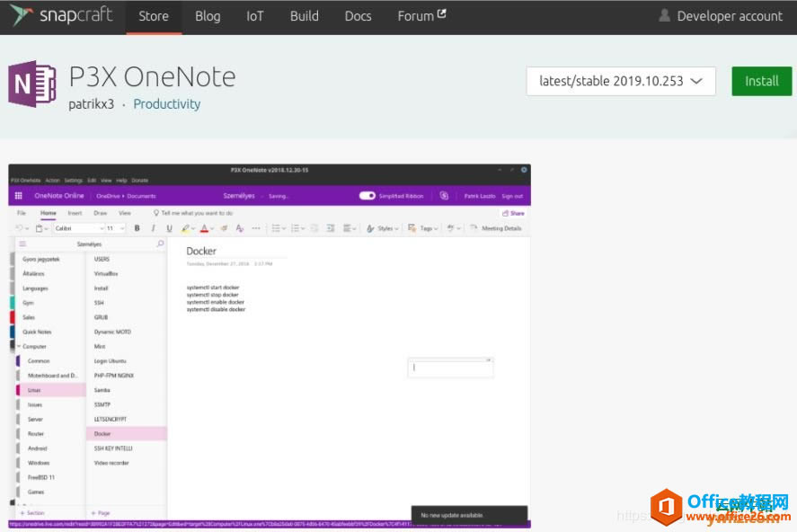Click the green Install button
Screen dimensions: 797x532
[761, 81]
